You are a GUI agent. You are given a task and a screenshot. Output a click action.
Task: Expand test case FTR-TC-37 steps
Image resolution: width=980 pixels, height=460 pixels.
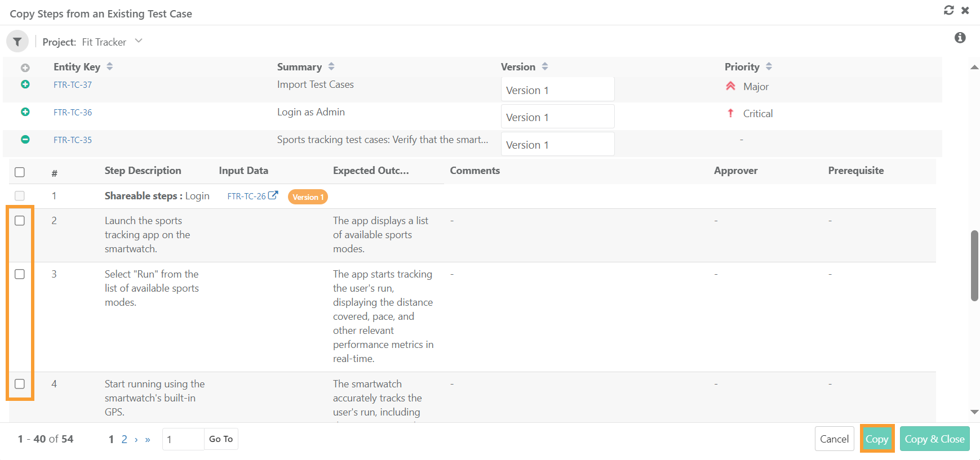(x=25, y=84)
